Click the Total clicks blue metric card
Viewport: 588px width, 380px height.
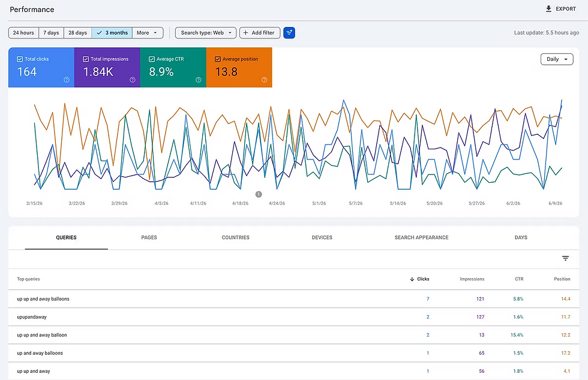tap(41, 68)
